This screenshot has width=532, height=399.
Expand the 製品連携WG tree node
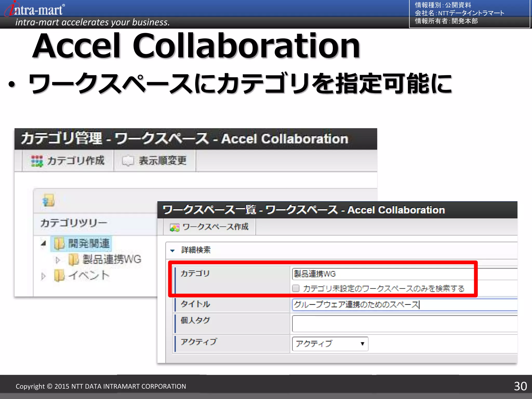click(x=58, y=260)
